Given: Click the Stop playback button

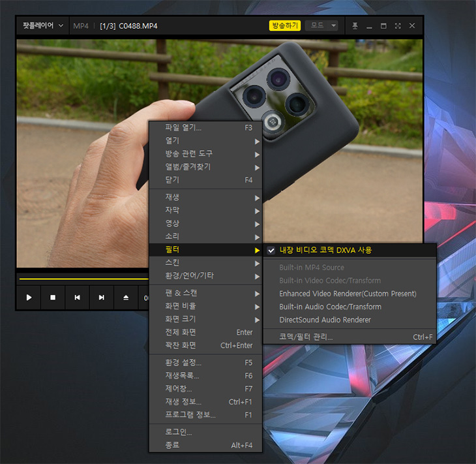Looking at the screenshot, I should pos(53,298).
